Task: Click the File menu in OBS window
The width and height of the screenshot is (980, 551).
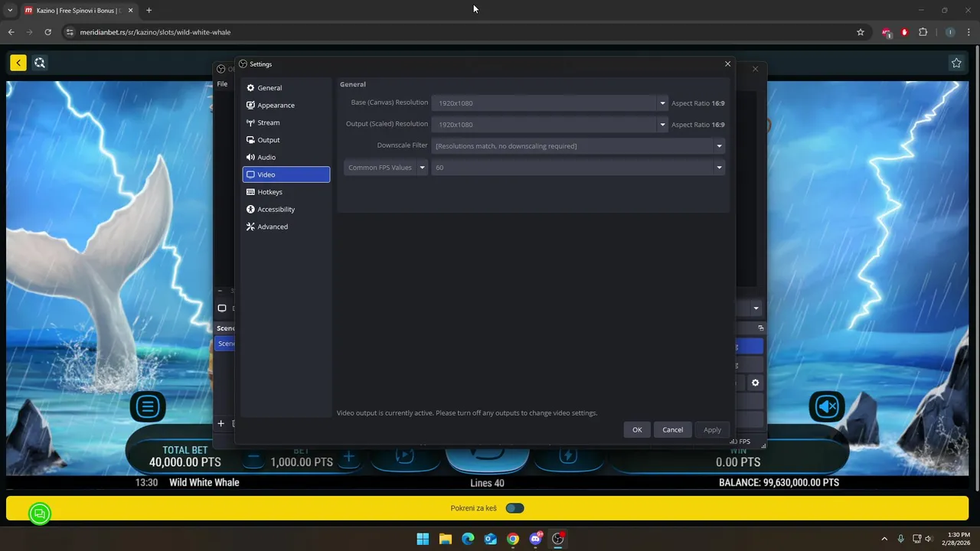Action: pos(222,84)
